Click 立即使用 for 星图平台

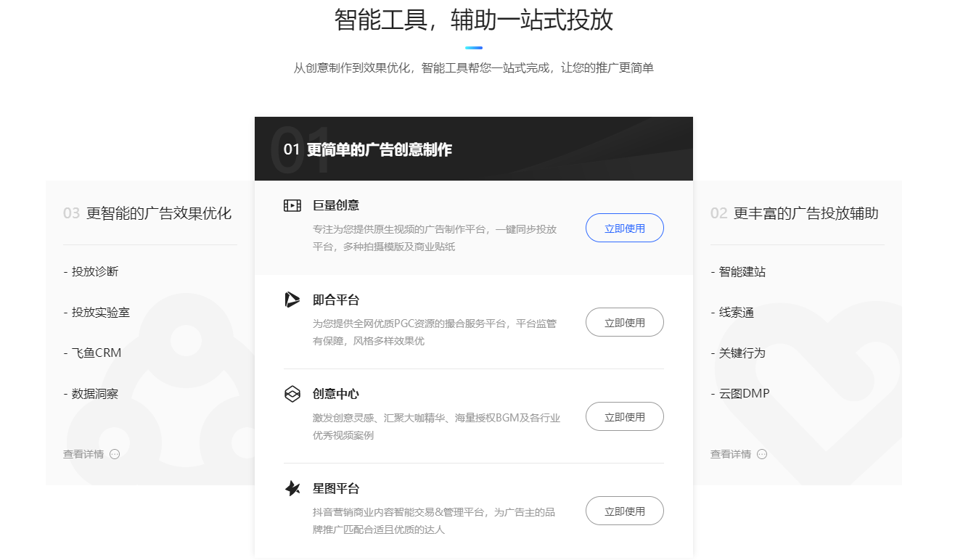click(x=624, y=510)
